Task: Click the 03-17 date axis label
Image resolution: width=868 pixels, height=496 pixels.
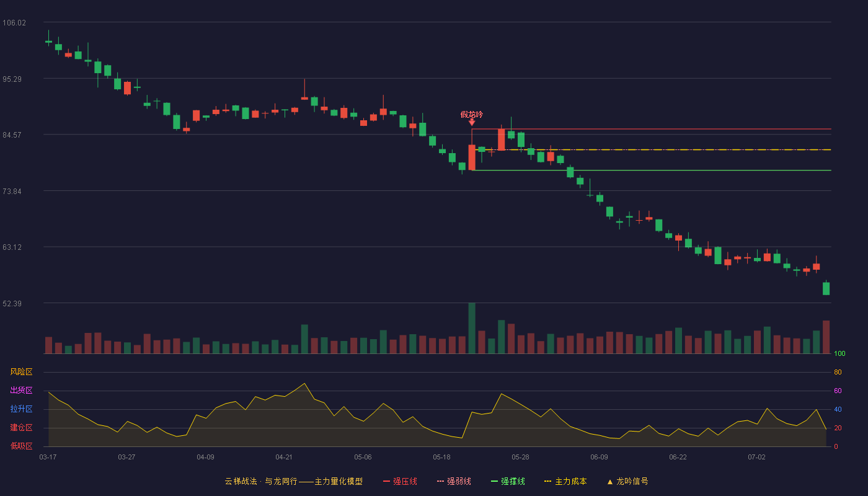Action: 48,457
